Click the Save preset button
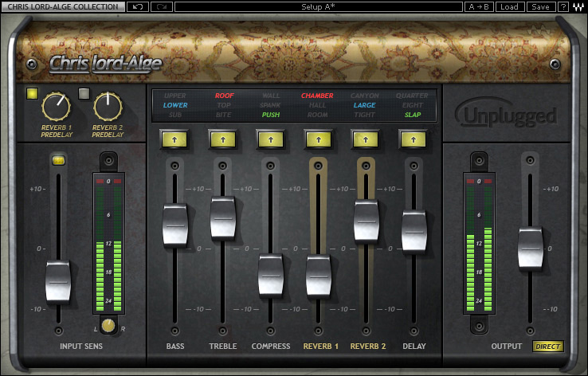 click(541, 6)
